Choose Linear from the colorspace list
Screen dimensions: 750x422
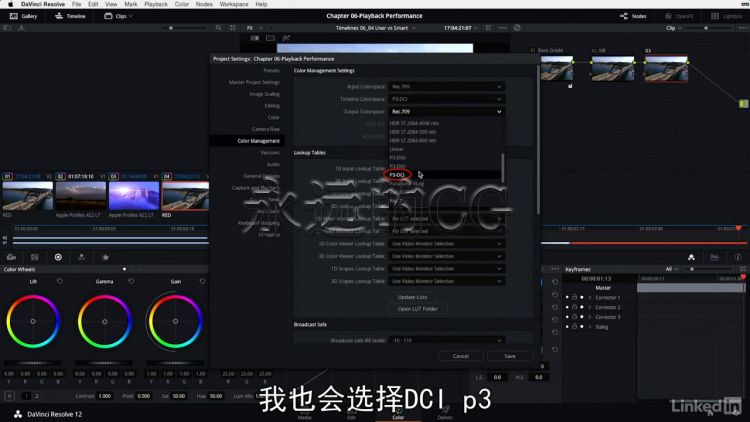pyautogui.click(x=396, y=149)
